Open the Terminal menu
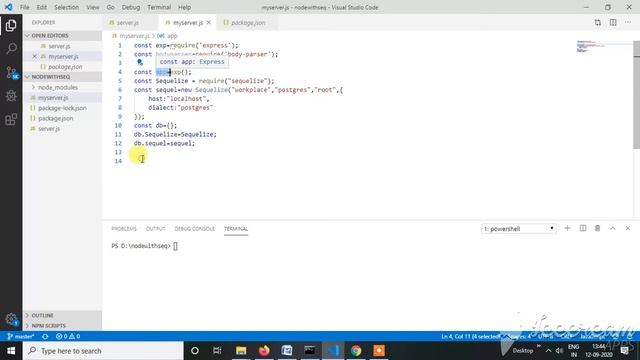 159,7
